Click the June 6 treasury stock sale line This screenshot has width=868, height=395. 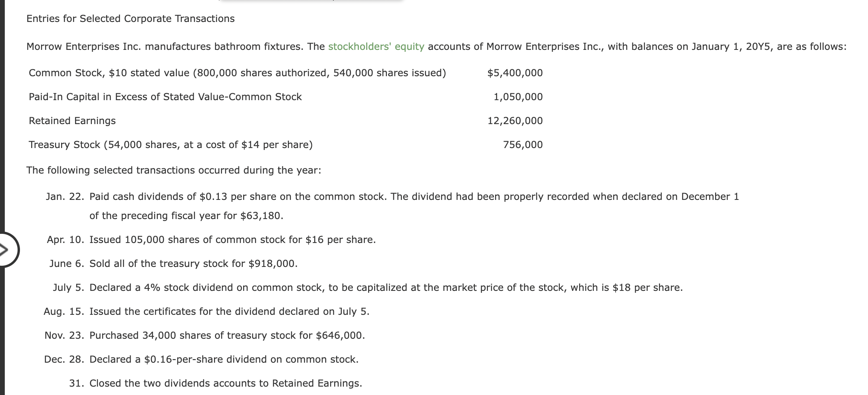(173, 264)
